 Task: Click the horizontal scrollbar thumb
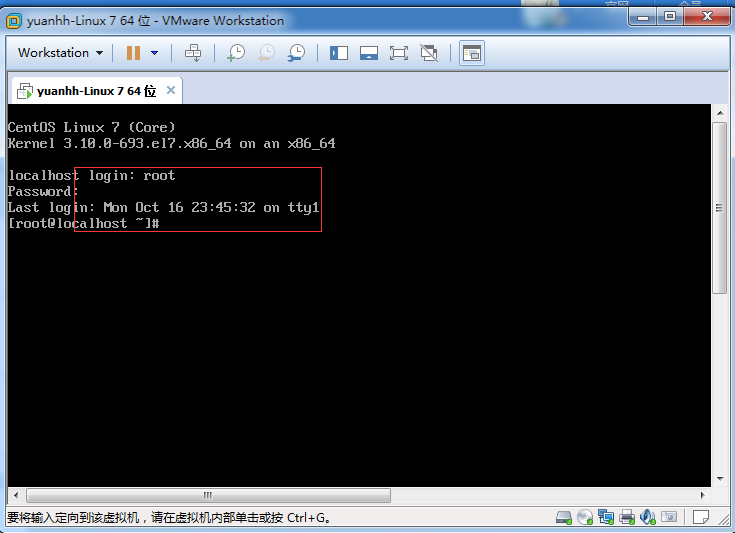[x=208, y=495]
